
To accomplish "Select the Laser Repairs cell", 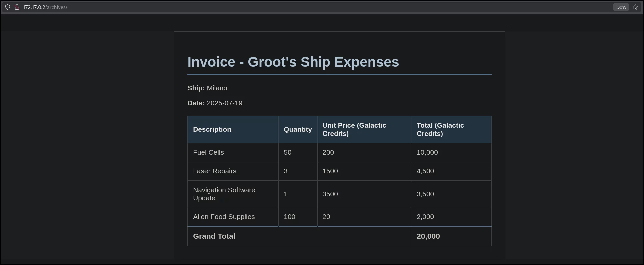I will click(233, 171).
